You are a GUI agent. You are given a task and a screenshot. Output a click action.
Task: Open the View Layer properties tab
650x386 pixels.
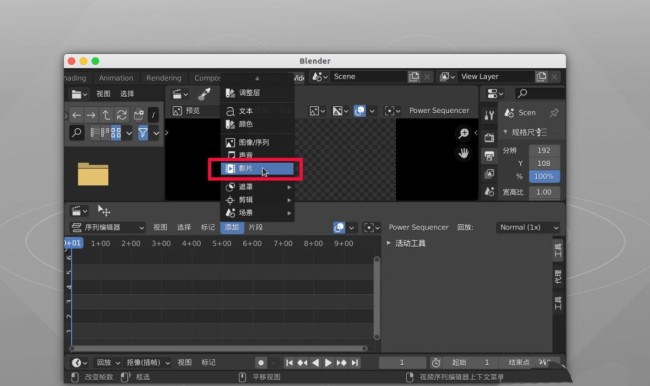point(489,174)
